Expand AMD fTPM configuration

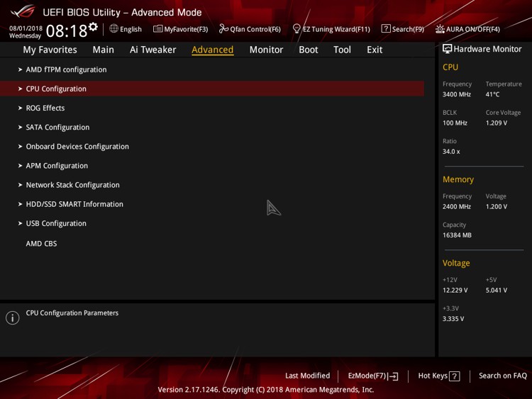pyautogui.click(x=66, y=69)
